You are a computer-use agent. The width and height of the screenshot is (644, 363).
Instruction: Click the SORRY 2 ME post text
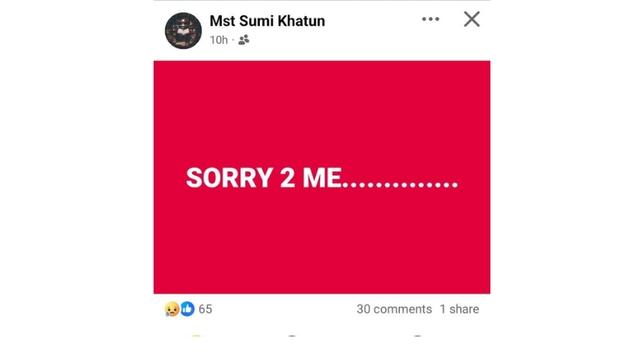click(322, 178)
